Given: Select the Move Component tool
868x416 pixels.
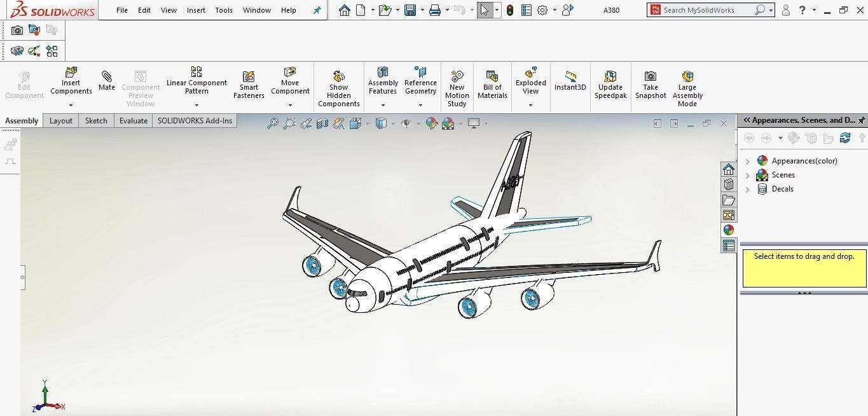Looking at the screenshot, I should (x=290, y=81).
